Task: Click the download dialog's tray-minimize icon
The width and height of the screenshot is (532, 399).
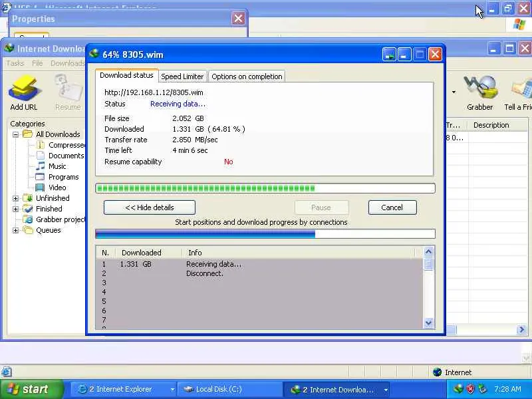Action: pos(389,55)
